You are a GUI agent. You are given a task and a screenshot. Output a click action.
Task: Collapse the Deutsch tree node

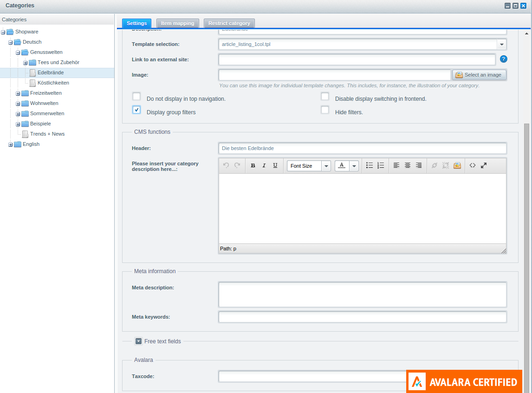click(11, 42)
